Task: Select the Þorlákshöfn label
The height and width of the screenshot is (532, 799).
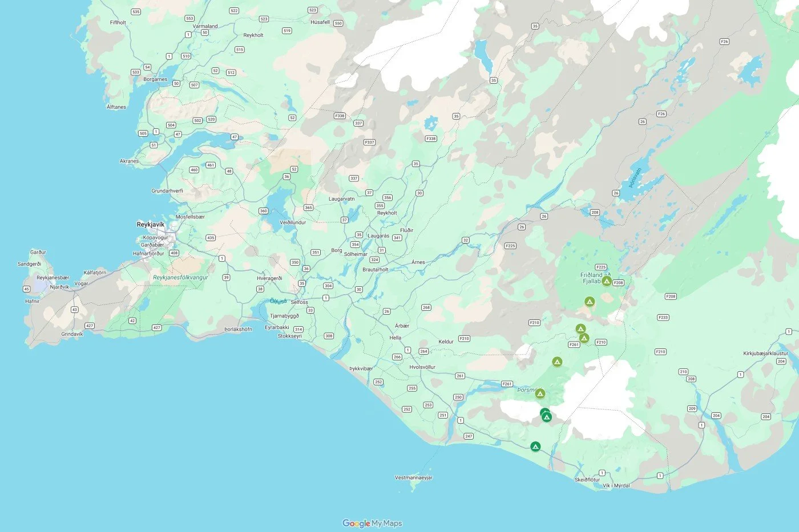Action: 238,329
